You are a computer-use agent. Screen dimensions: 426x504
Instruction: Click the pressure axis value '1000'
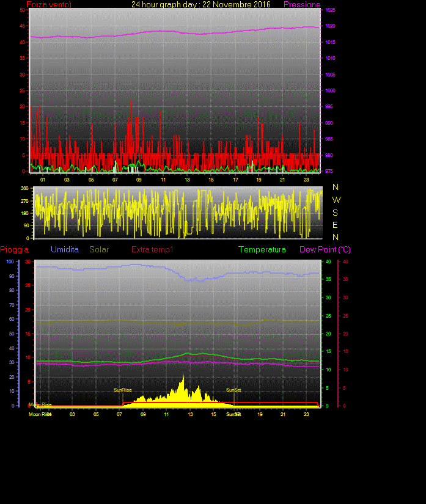(330, 90)
